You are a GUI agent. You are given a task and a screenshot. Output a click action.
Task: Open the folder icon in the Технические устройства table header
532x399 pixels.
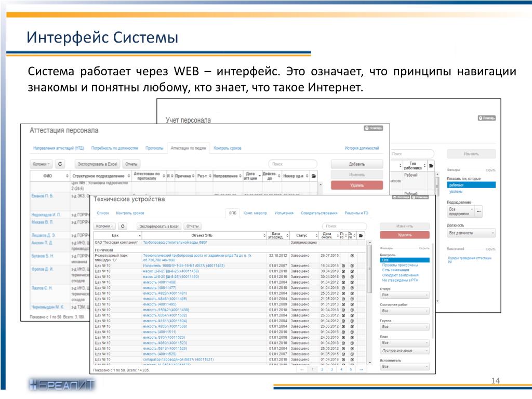pos(361,235)
